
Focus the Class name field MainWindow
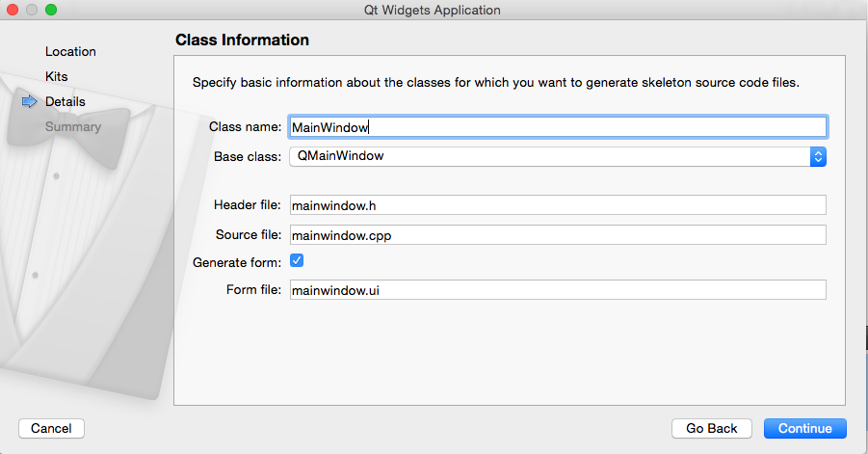coord(558,127)
